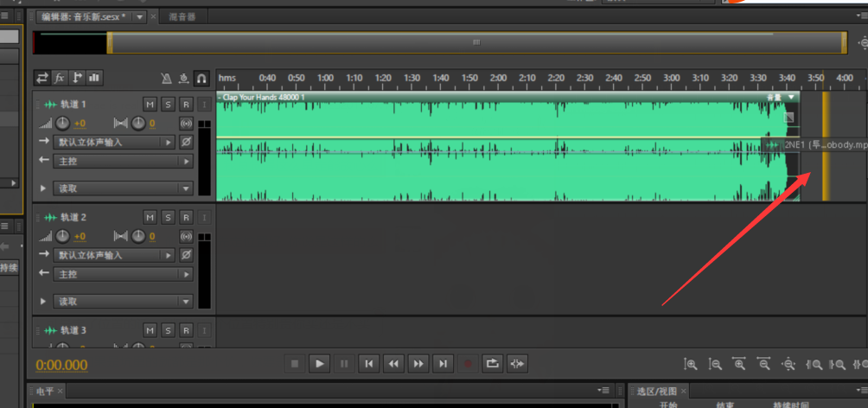Click the Fast Forward transport button
Viewport: 868px width, 408px height.
click(418, 364)
